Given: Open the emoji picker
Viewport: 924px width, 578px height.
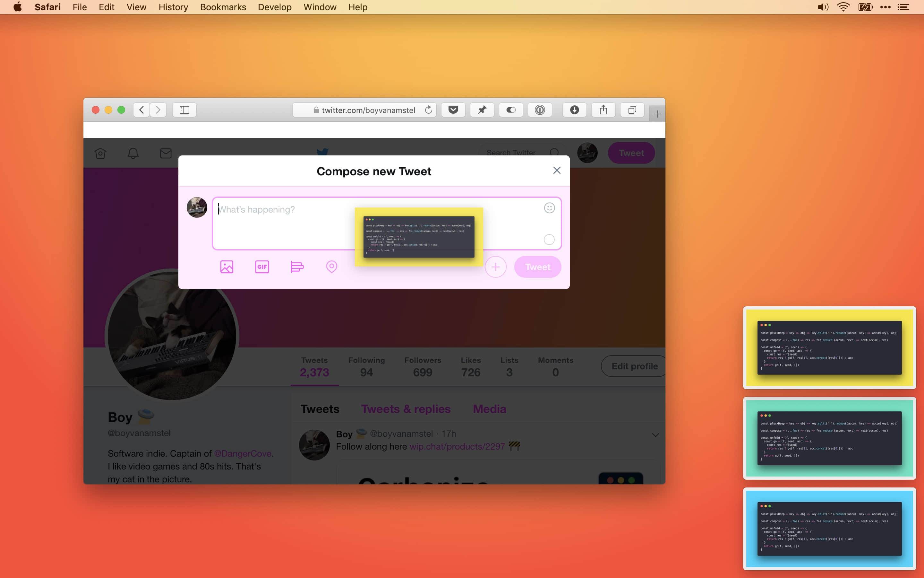Looking at the screenshot, I should click(x=549, y=208).
